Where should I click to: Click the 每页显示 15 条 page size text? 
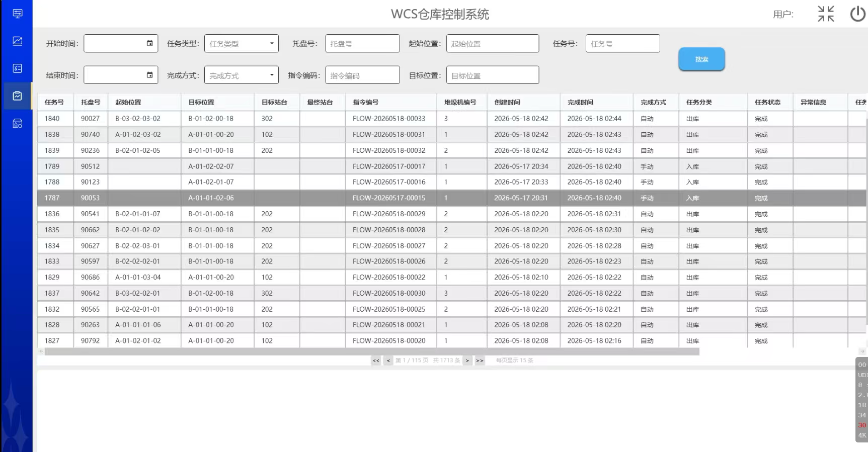(x=515, y=360)
